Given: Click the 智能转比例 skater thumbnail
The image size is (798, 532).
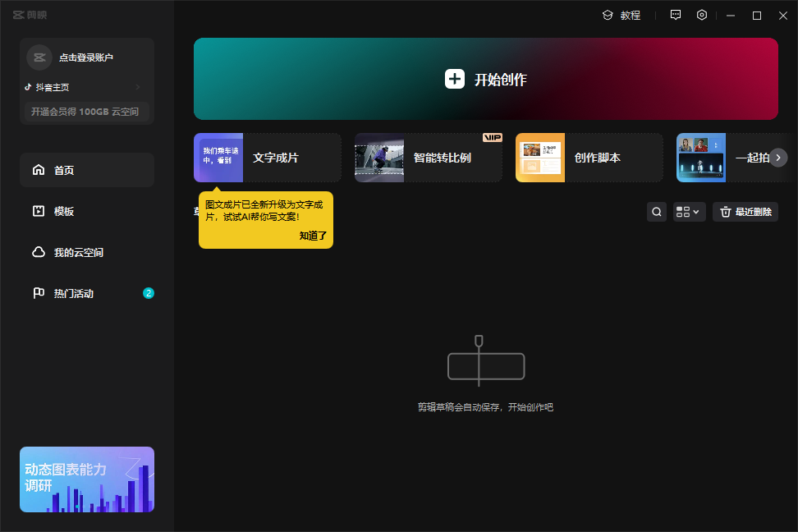Looking at the screenshot, I should tap(379, 158).
